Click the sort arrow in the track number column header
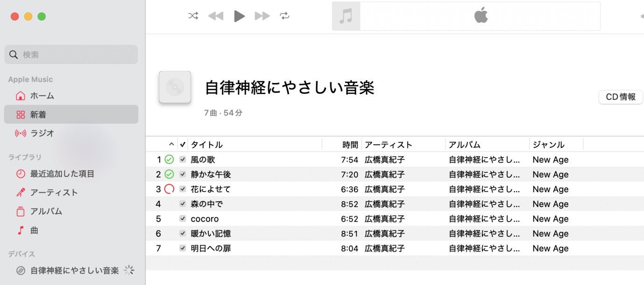The height and width of the screenshot is (285, 644). 171,145
